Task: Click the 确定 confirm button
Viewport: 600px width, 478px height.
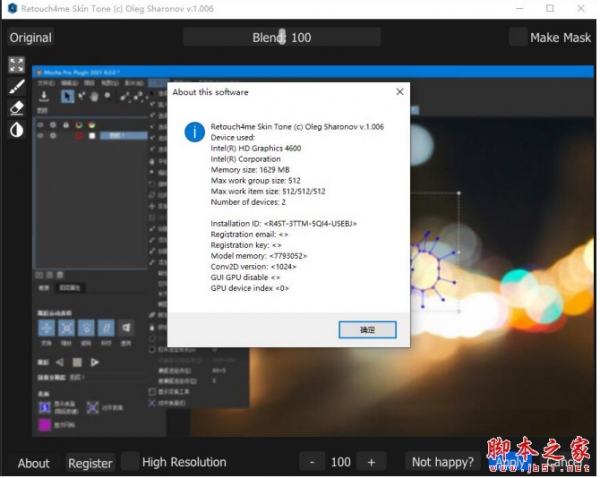Action: (367, 330)
